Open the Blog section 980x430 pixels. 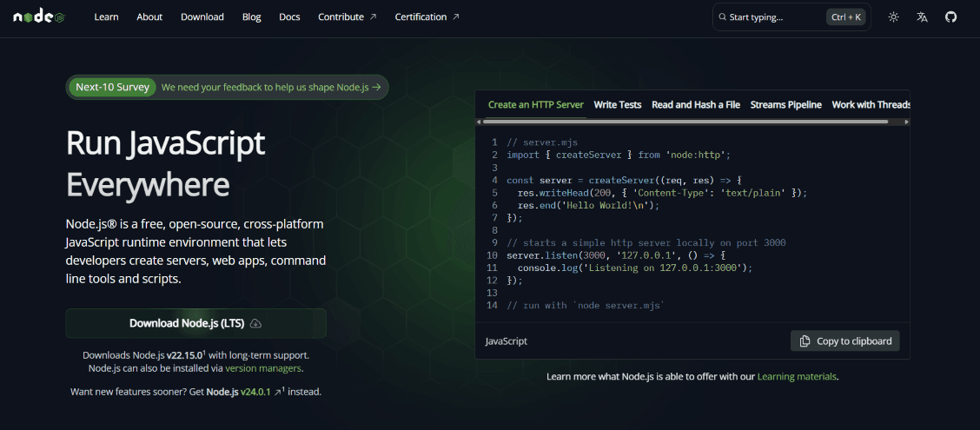(251, 17)
